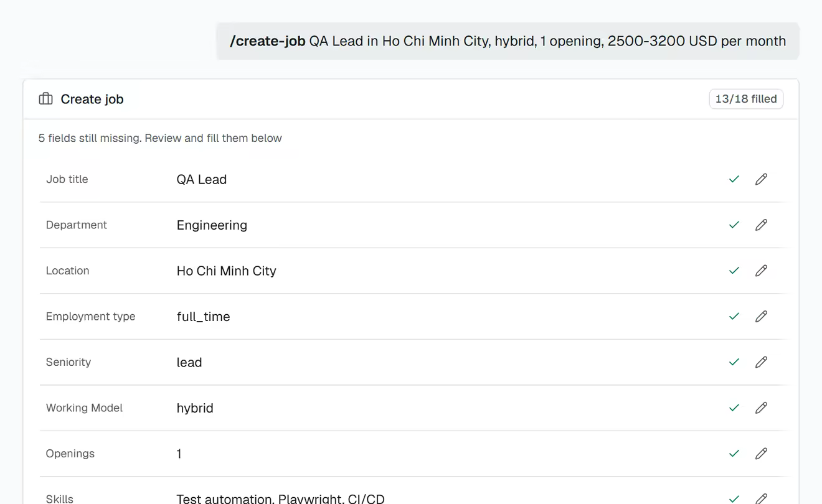
Task: Edit the Department field pencil icon
Action: pyautogui.click(x=761, y=225)
